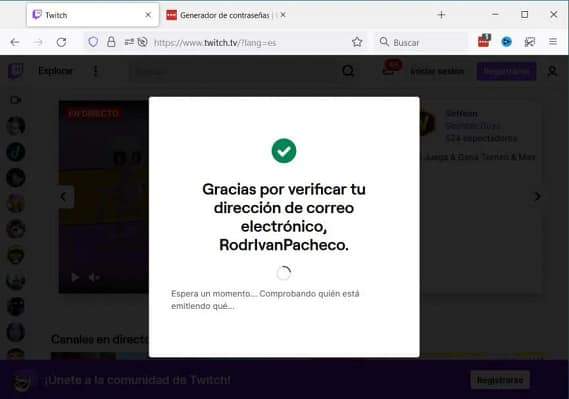Go back to previous page
Screen dimensions: 569x399
pos(15,42)
